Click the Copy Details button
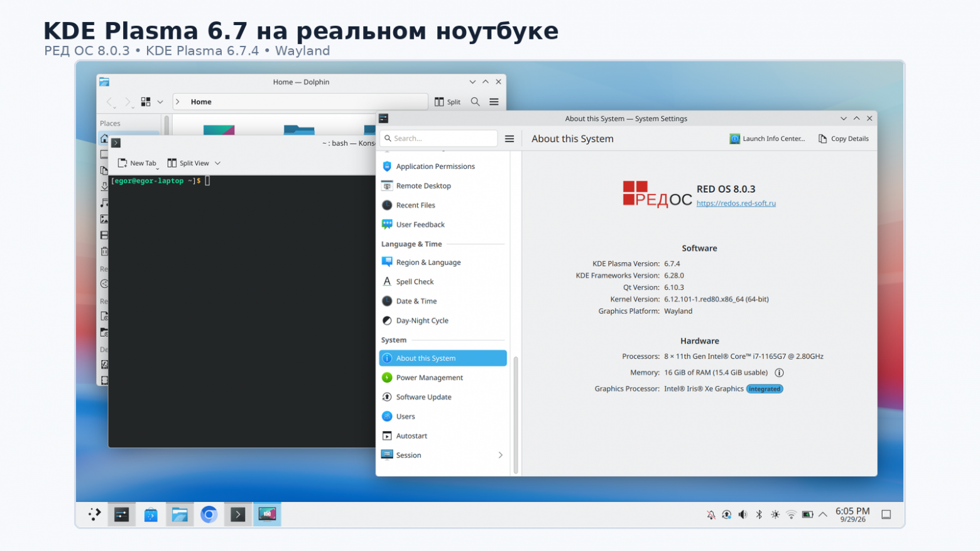The image size is (980, 551). (x=844, y=139)
